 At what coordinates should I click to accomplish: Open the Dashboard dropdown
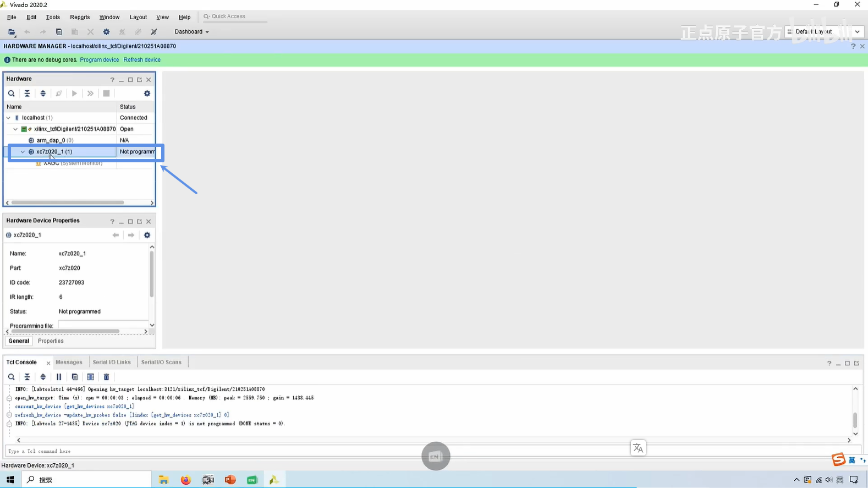(x=191, y=32)
